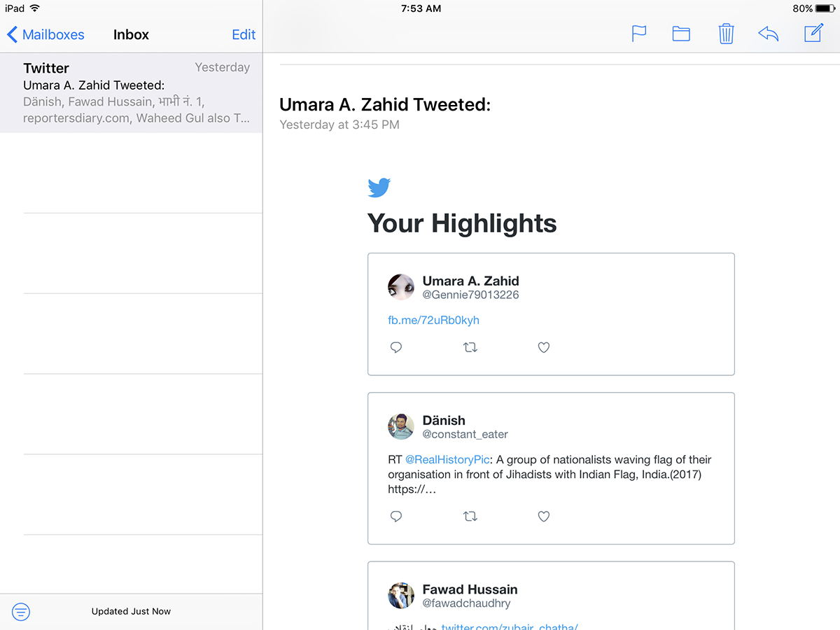This screenshot has height=630, width=840.
Task: Click the name Umara A. Zahid in tweet card
Action: pos(470,281)
